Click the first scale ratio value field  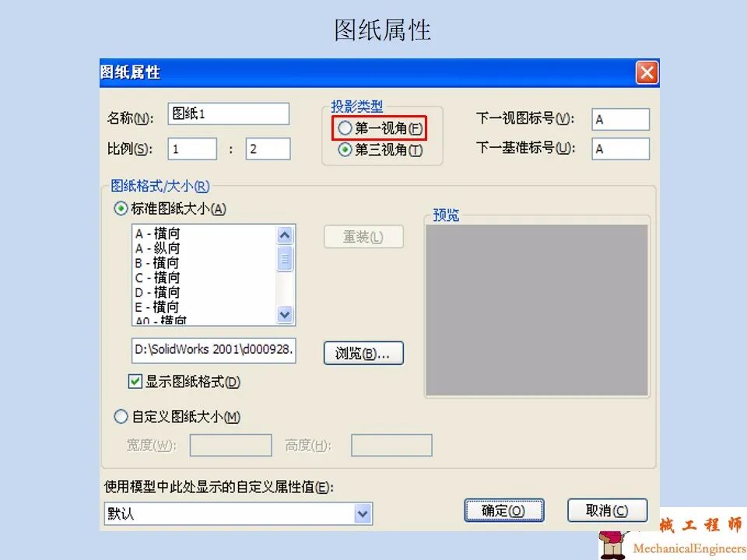point(191,148)
